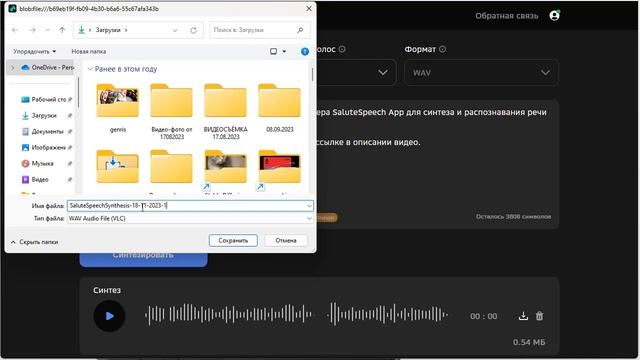Select the genris folder
640x360 pixels.
(x=118, y=108)
